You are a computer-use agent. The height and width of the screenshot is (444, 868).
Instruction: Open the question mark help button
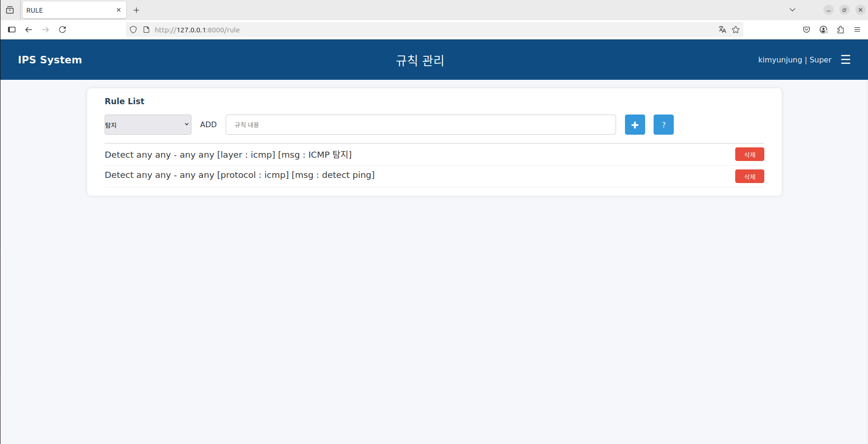tap(663, 125)
